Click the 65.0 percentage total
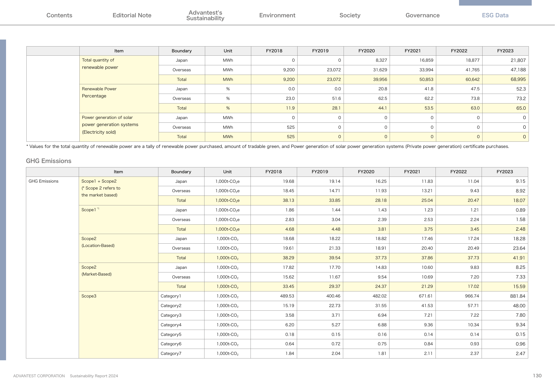The height and width of the screenshot is (392, 555). [x=521, y=108]
